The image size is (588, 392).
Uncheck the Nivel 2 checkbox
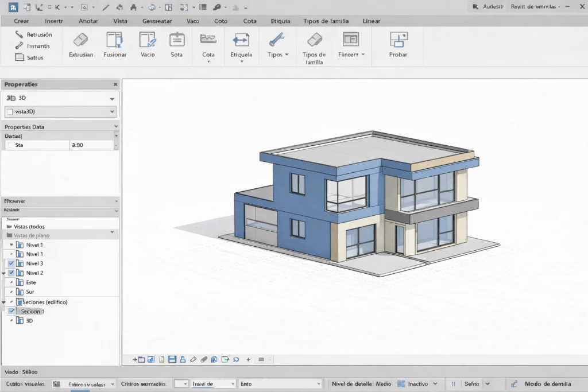point(10,272)
